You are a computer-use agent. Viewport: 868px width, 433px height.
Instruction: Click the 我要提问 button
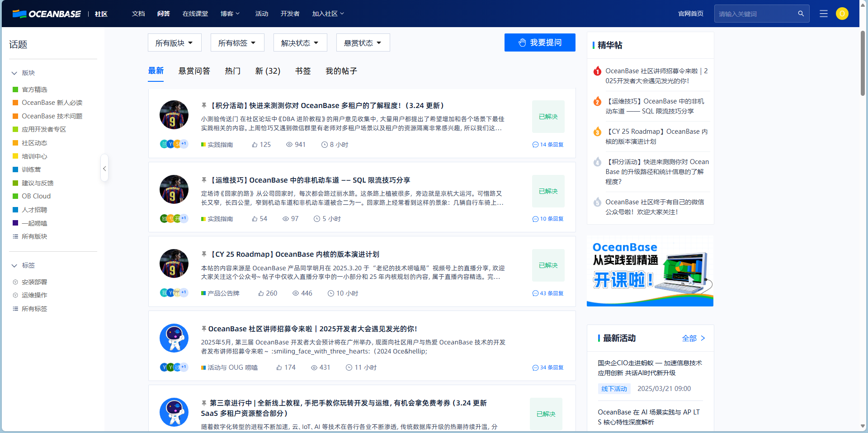point(540,42)
